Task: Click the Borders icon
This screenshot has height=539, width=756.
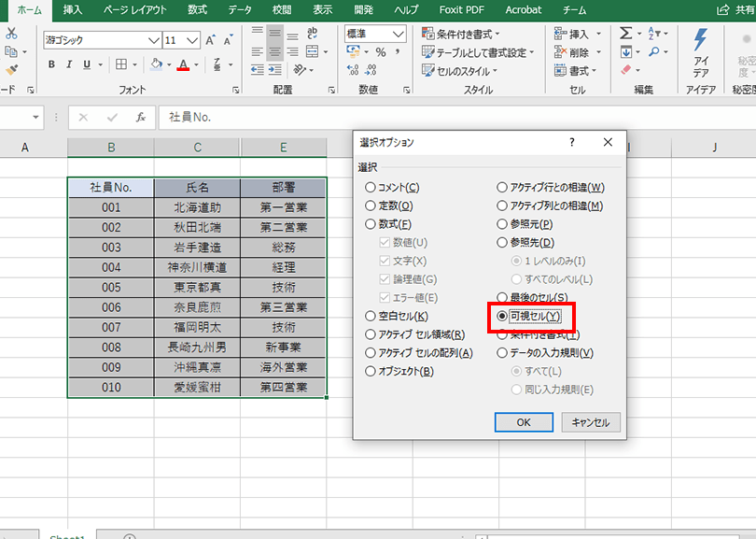Action: pyautogui.click(x=121, y=64)
